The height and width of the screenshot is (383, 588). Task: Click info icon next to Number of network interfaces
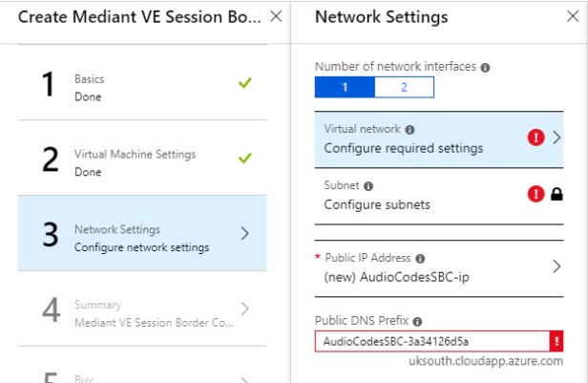(x=486, y=68)
